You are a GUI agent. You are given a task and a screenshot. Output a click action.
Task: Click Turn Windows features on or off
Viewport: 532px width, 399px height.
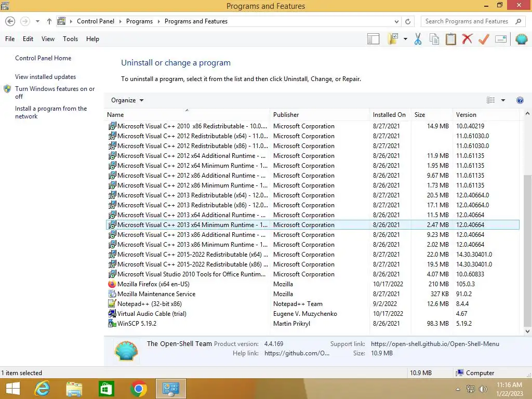(x=55, y=92)
